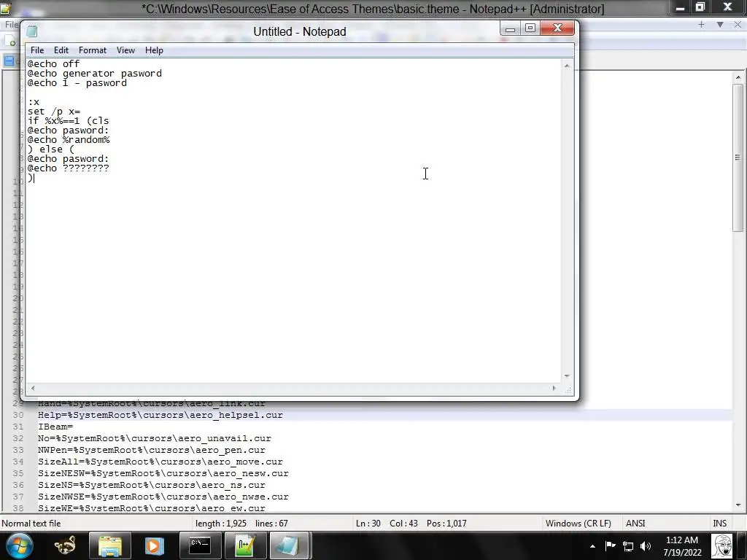Click the SizeNWSE=aero_nwse.cur line in Notepad++

[x=163, y=497]
